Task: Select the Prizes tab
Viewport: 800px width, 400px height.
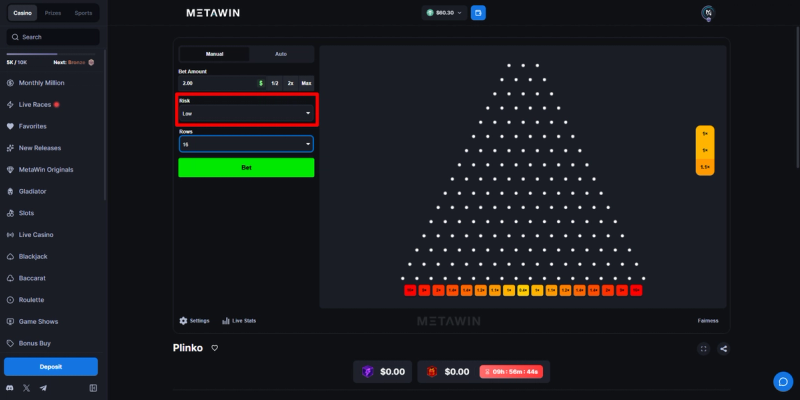Action: tap(53, 13)
